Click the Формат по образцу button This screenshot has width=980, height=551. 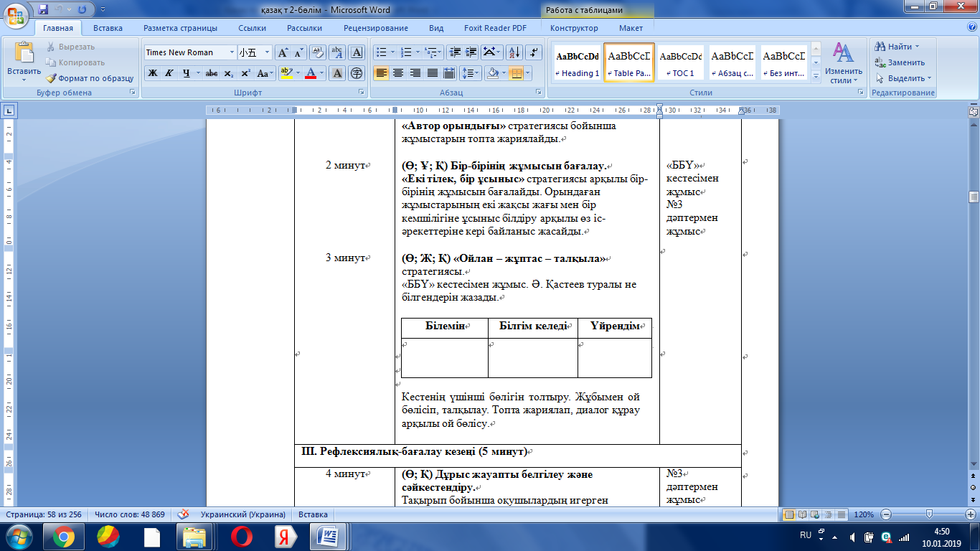click(90, 78)
